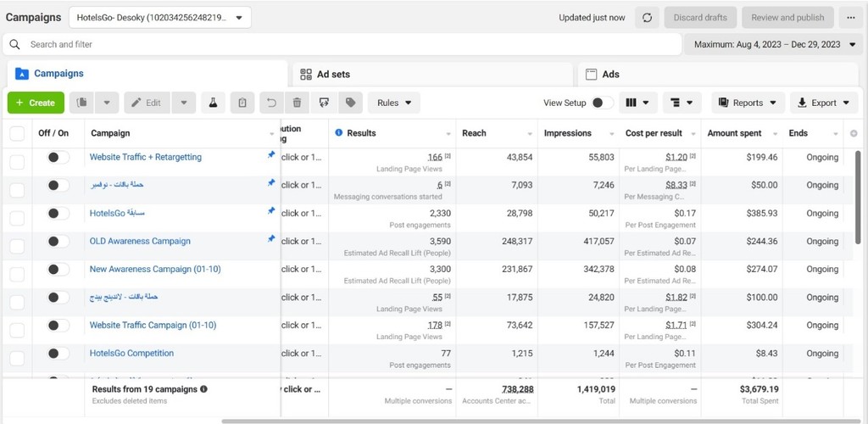Click the $3,679.19 total spent value

(x=759, y=389)
